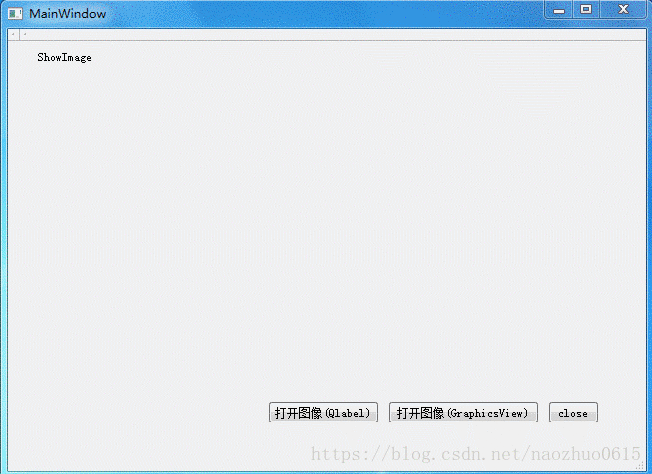Close the window with the X title button
The height and width of the screenshot is (474, 652).
click(x=623, y=10)
